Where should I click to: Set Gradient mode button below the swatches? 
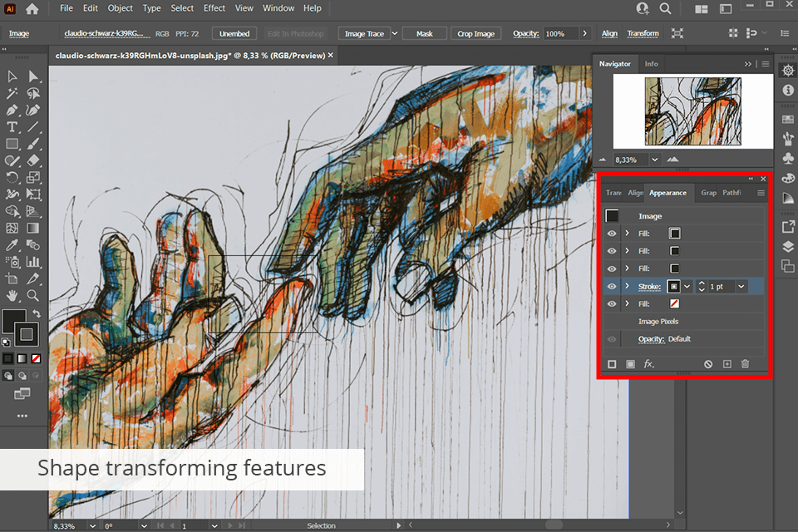(x=22, y=358)
